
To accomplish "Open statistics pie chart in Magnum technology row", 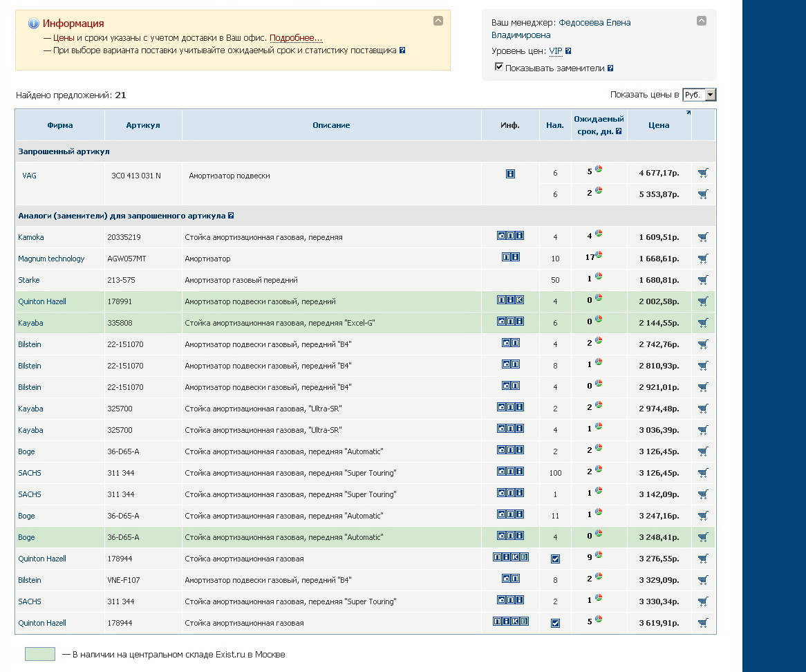I will click(599, 255).
